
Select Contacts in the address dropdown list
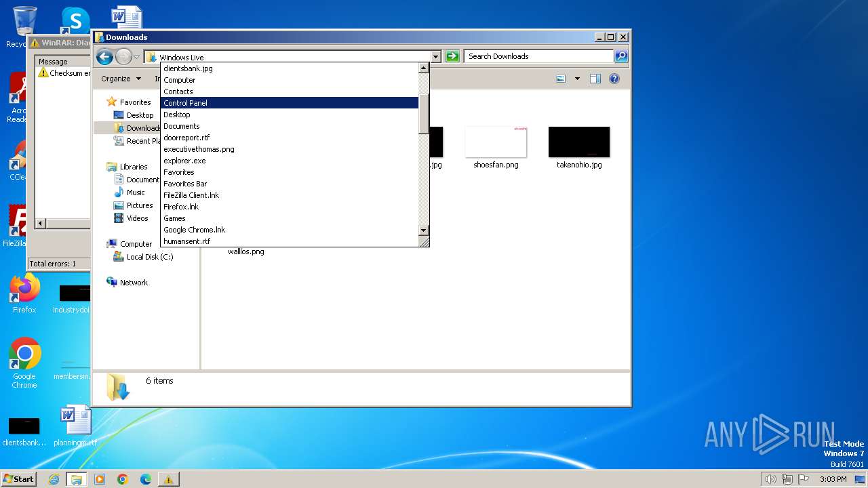pos(290,91)
